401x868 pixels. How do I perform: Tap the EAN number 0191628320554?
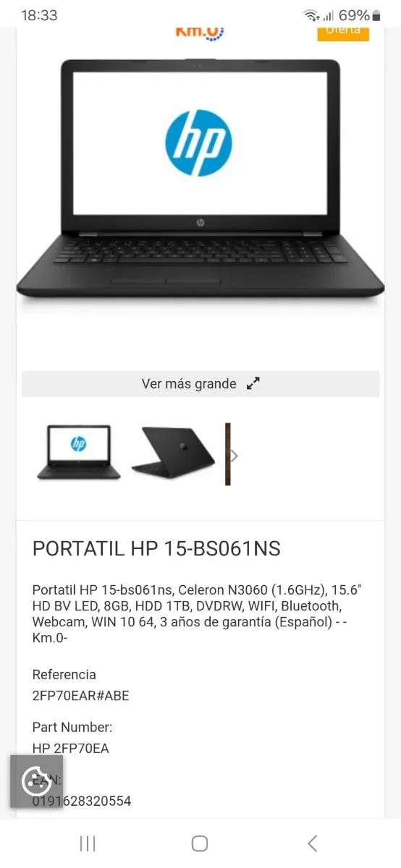coord(82,801)
